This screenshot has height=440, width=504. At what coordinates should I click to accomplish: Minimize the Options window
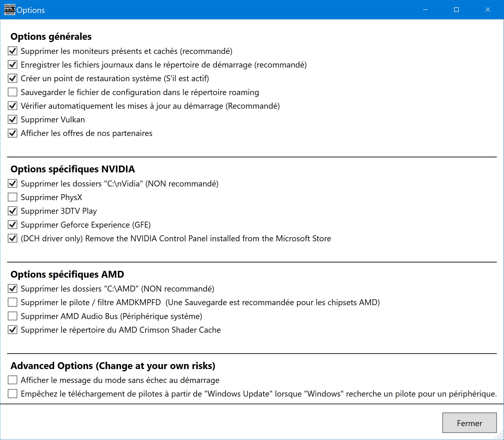coord(425,10)
